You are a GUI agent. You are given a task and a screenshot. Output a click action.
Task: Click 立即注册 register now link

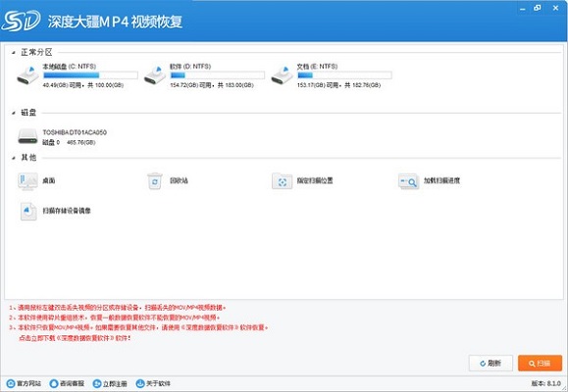[110, 384]
